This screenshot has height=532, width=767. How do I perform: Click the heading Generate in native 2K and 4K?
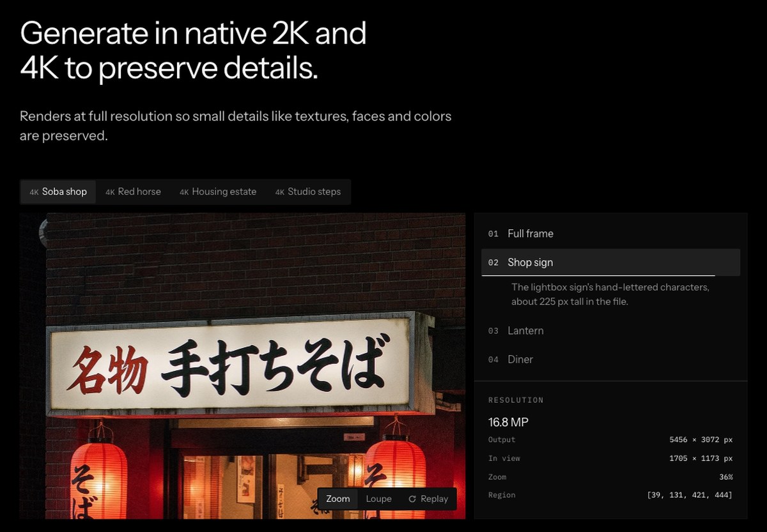point(193,50)
